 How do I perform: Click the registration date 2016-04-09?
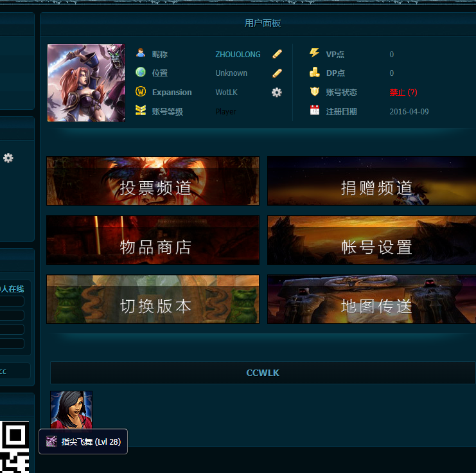pos(409,111)
